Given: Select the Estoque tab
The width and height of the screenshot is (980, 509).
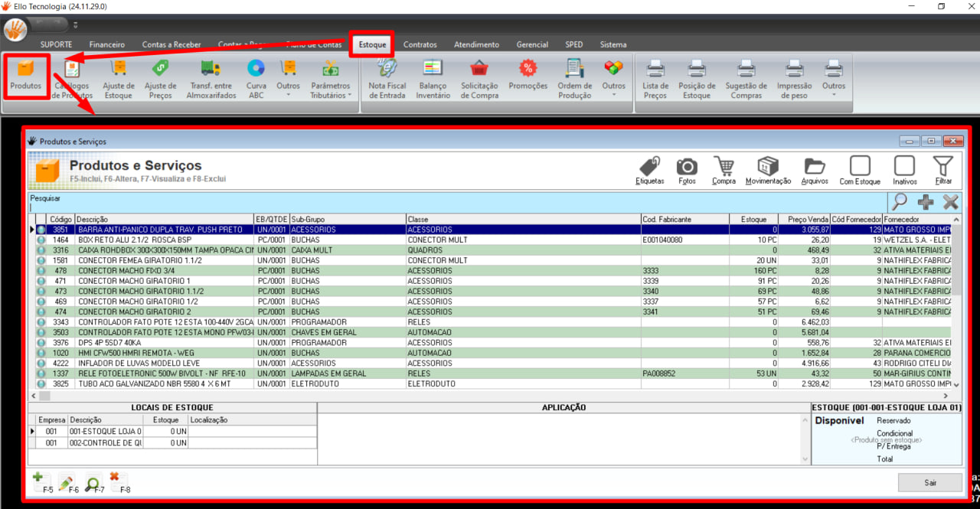Looking at the screenshot, I should pyautogui.click(x=373, y=44).
